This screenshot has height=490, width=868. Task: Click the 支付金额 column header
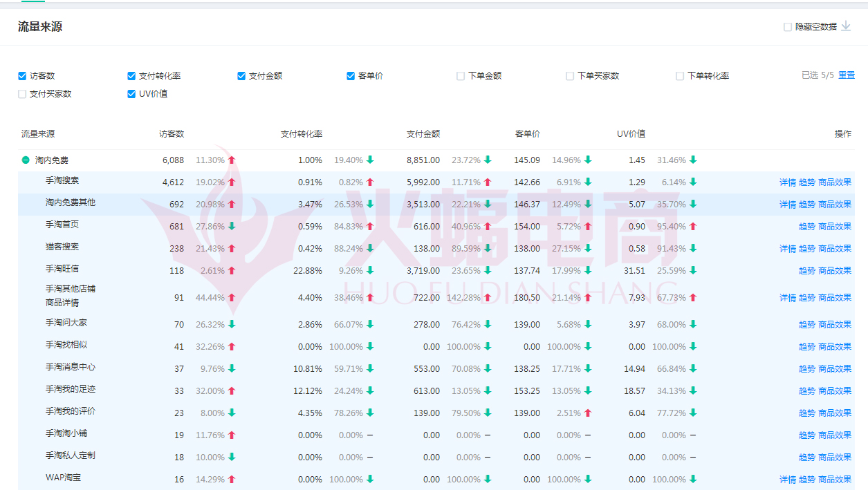(423, 134)
